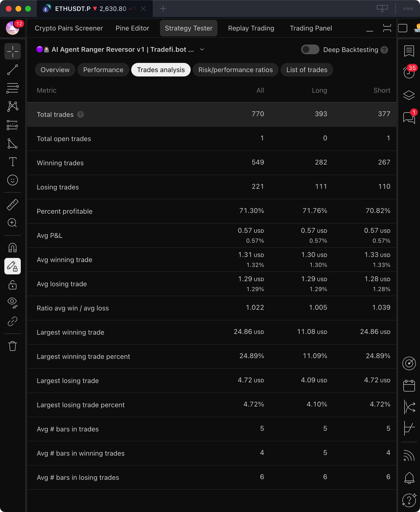420x512 pixels.
Task: Enable Deep Backtesting switch
Action: pos(310,50)
